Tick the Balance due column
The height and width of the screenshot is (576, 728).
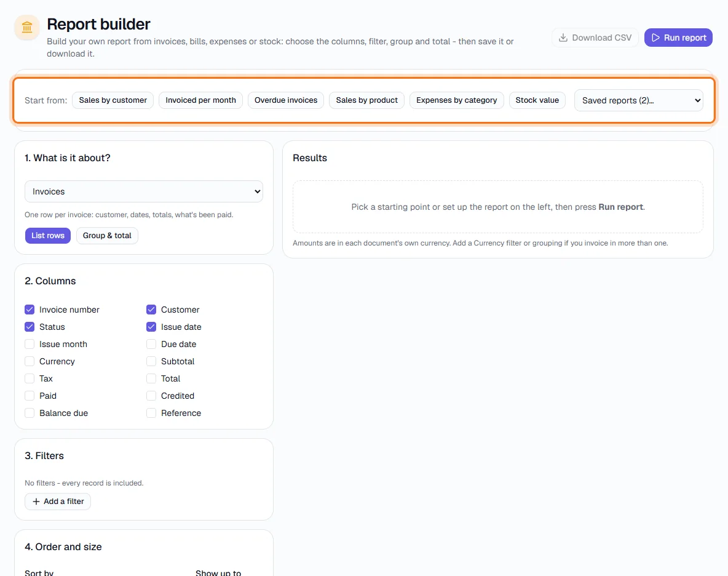pyautogui.click(x=30, y=412)
